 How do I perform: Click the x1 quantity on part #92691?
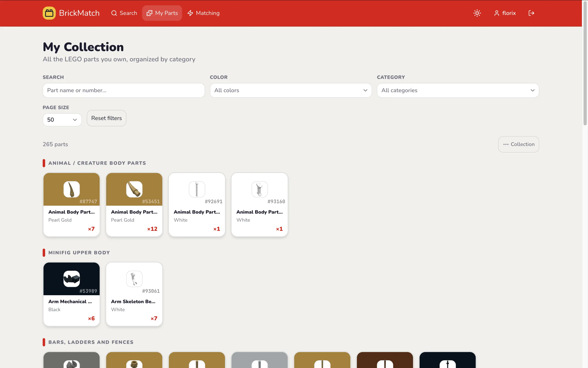pyautogui.click(x=217, y=229)
